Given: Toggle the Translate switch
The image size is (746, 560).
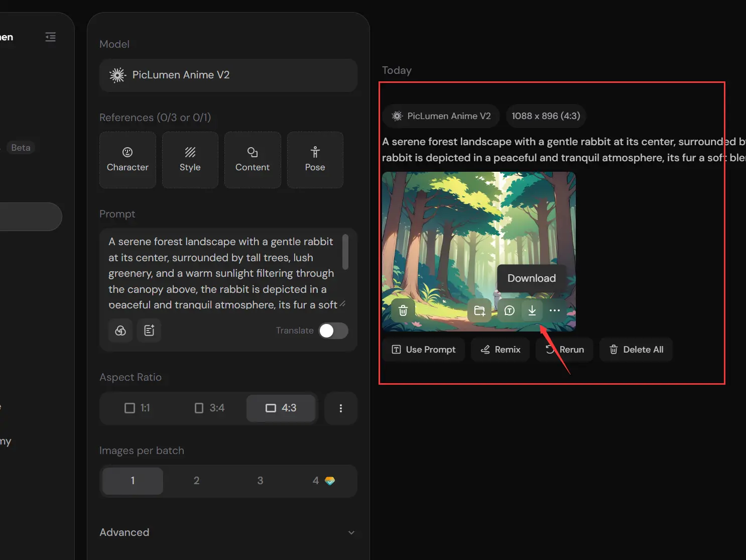Looking at the screenshot, I should click(333, 330).
